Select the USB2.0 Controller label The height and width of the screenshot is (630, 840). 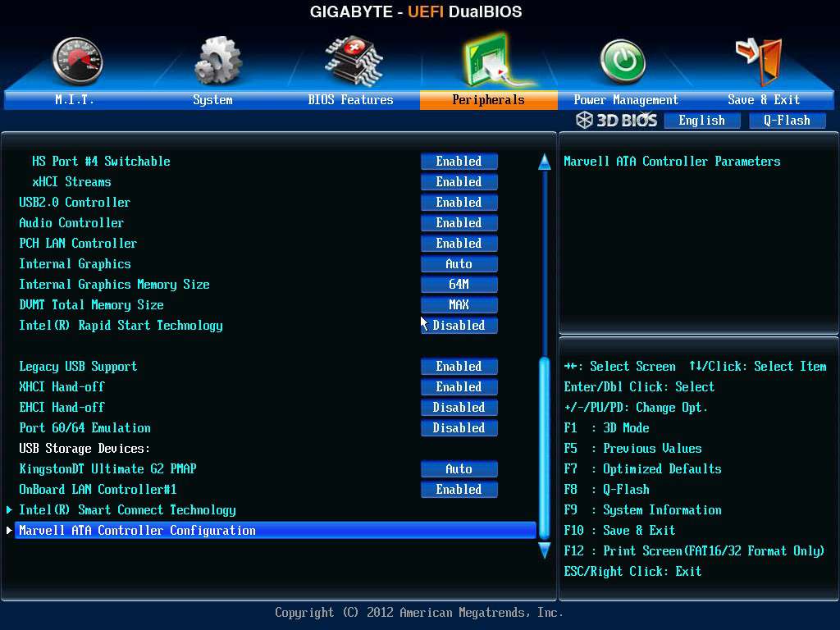pyautogui.click(x=75, y=203)
